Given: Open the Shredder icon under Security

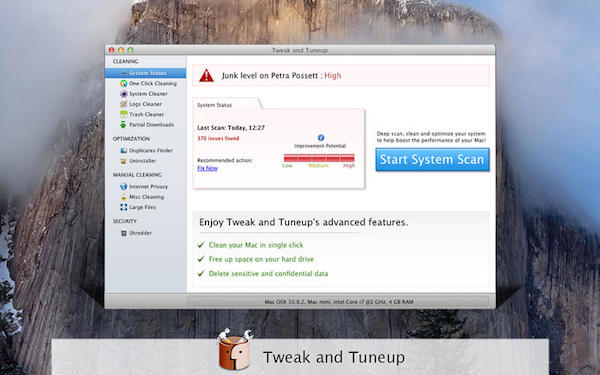Looking at the screenshot, I should click(124, 233).
